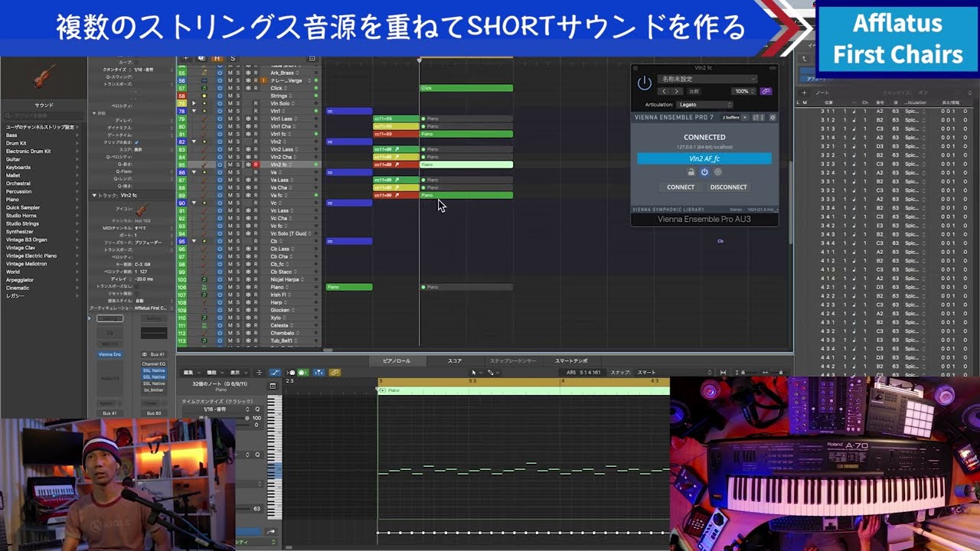Collapse the Vln1 track stack triangle

coord(194,111)
